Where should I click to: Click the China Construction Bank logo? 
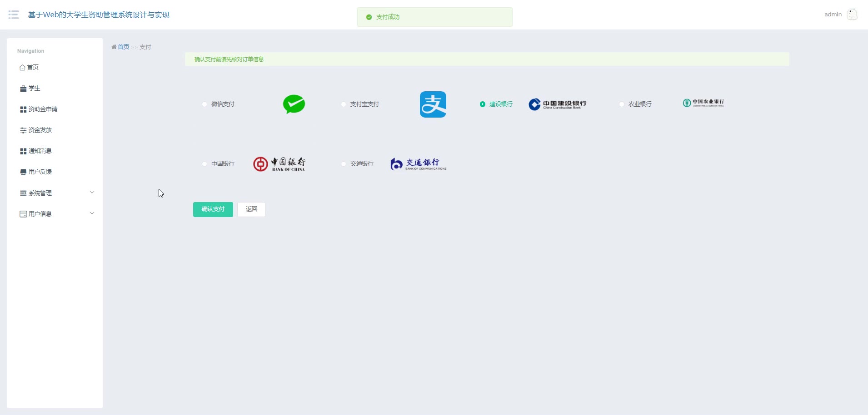tap(558, 104)
